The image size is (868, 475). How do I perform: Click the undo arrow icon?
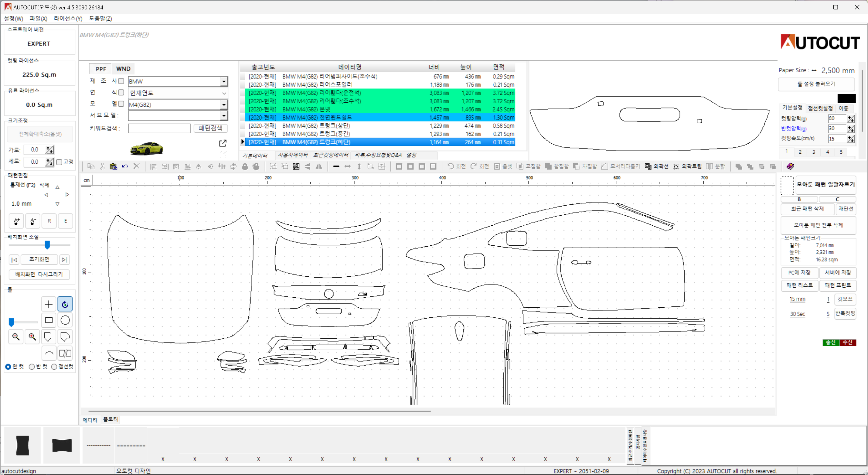[x=125, y=166]
